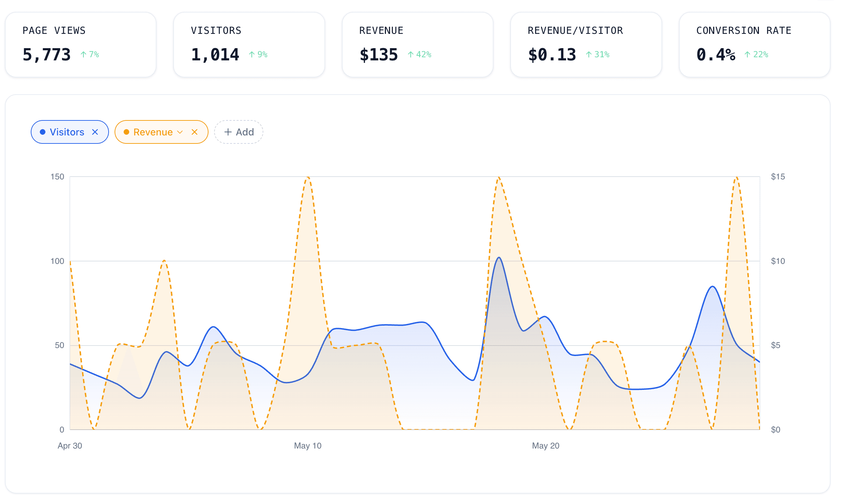Remove the Visitors metric with its X icon
Image resolution: width=841 pixels, height=504 pixels.
tap(95, 132)
